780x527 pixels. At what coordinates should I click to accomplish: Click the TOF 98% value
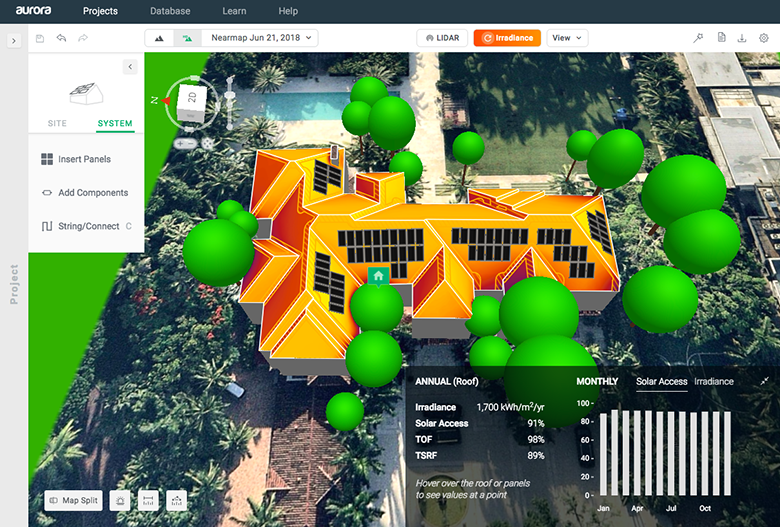(536, 439)
